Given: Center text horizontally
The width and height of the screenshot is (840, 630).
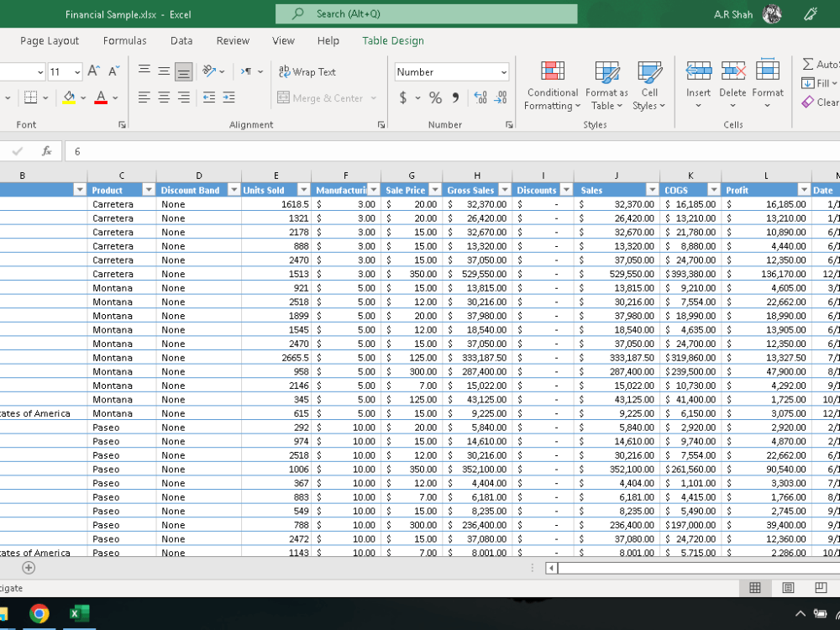Looking at the screenshot, I should [164, 97].
